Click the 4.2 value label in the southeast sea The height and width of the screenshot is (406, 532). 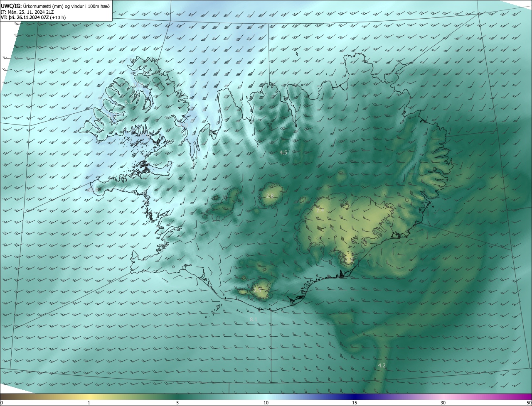point(382,366)
